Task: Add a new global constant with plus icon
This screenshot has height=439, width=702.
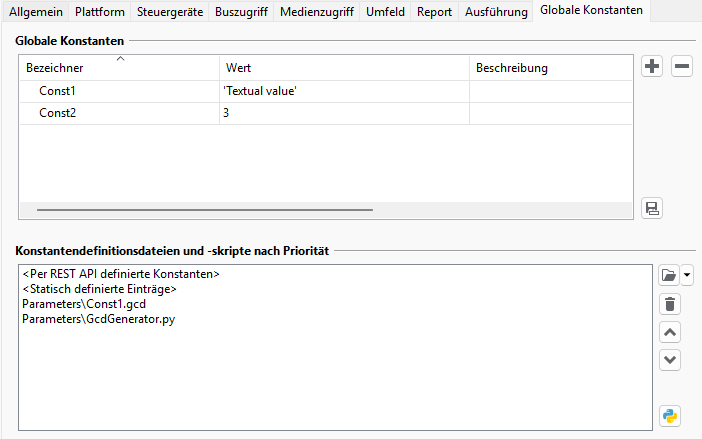Action: [x=652, y=66]
